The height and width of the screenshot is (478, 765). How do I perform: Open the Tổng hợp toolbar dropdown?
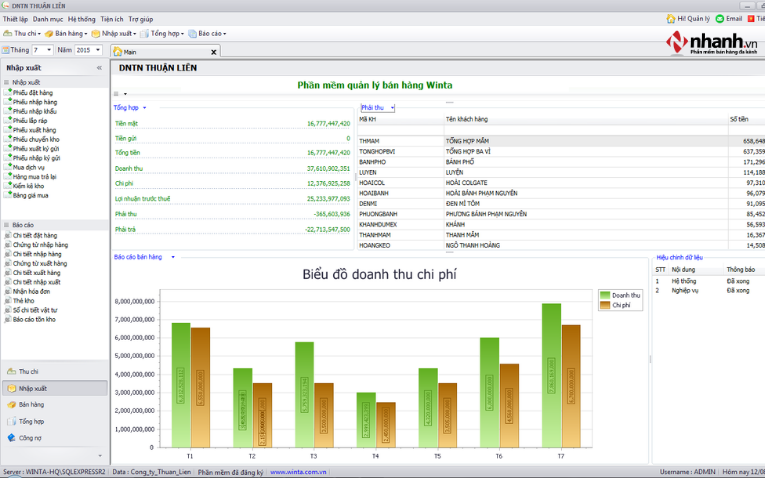(x=162, y=34)
